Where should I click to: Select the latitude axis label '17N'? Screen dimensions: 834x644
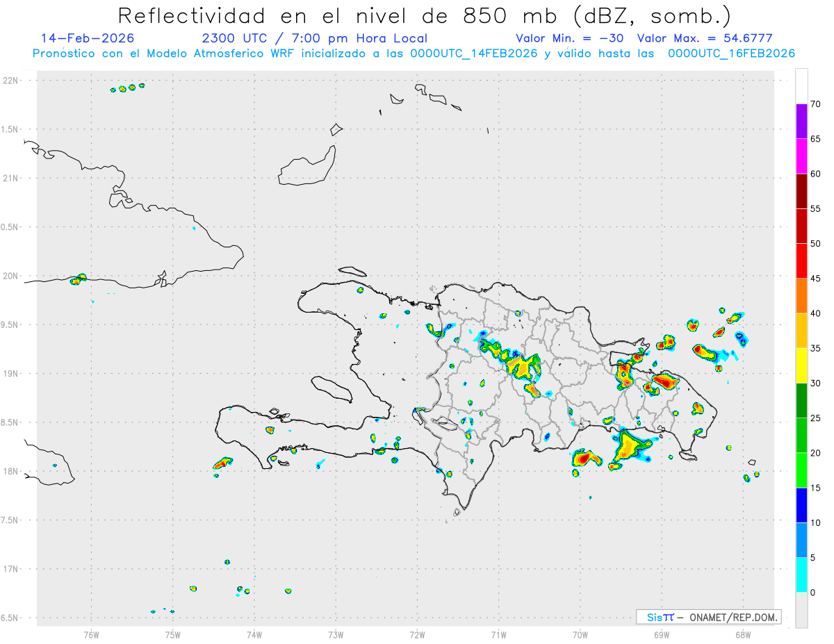click(x=12, y=569)
